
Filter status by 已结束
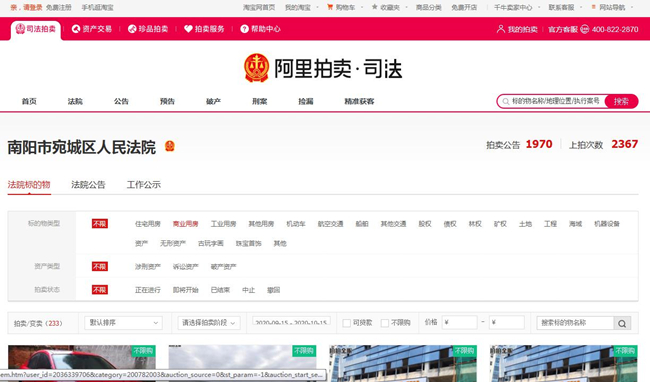pos(220,290)
